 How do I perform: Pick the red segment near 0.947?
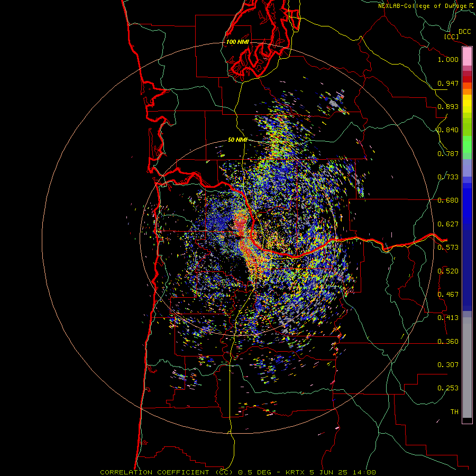coord(467,79)
